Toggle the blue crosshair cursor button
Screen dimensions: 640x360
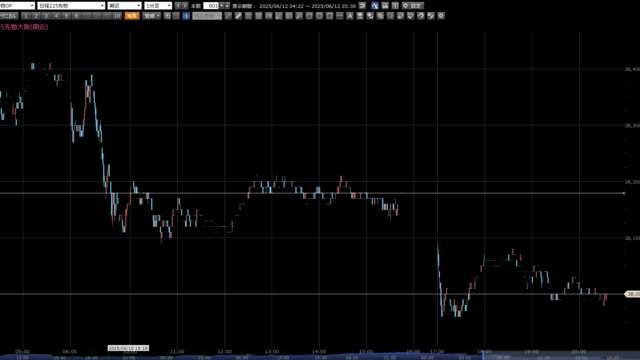pyautogui.click(x=186, y=16)
